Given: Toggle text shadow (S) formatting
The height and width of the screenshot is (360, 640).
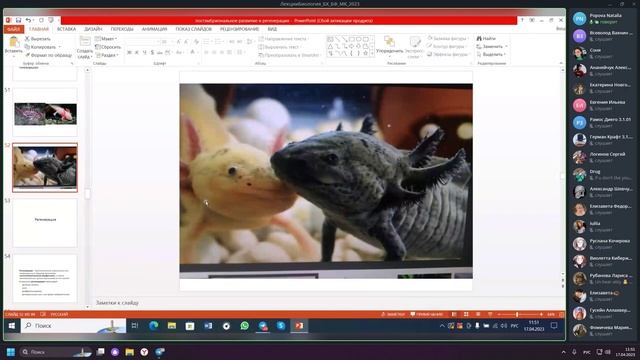Looking at the screenshot, I should (x=152, y=53).
